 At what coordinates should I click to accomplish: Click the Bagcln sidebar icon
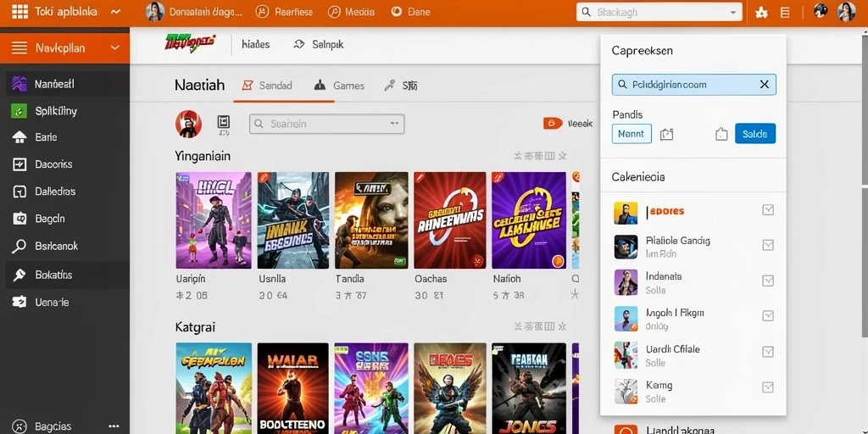[x=19, y=219]
